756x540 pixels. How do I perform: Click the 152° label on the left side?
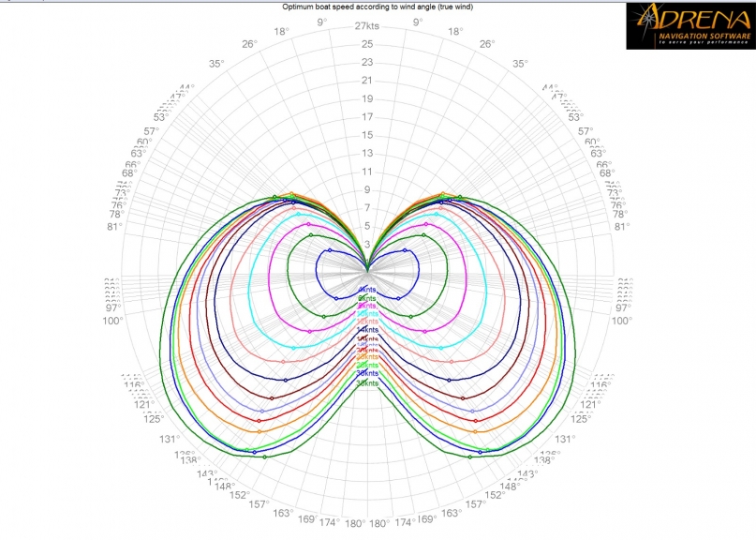(x=239, y=496)
